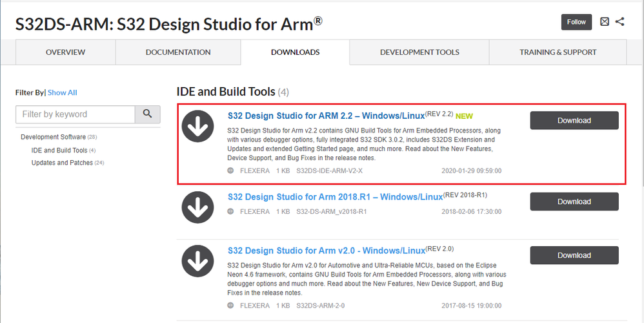Click the 2018-02-06 17:30:00 date text
This screenshot has height=323, width=644.
point(472,211)
